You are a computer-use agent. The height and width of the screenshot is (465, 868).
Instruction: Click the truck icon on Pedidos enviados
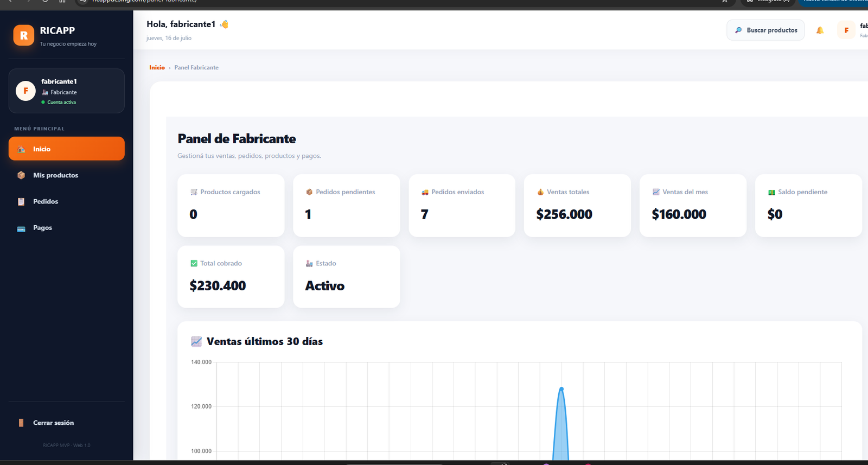(425, 192)
